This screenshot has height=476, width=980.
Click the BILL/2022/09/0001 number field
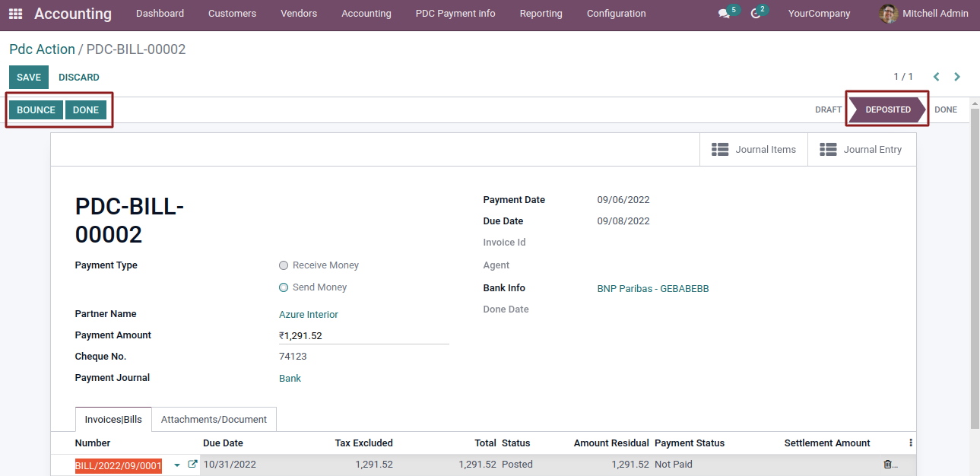tap(118, 465)
